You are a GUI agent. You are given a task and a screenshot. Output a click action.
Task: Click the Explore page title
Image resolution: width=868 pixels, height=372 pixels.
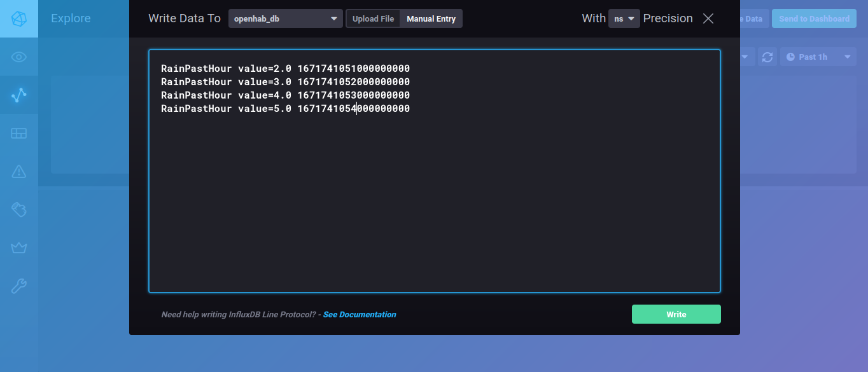point(71,18)
